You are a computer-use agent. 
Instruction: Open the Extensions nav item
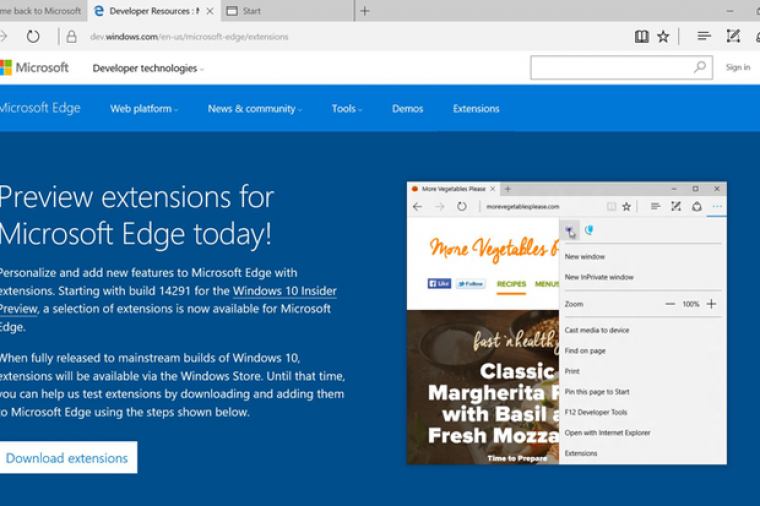[x=476, y=109]
